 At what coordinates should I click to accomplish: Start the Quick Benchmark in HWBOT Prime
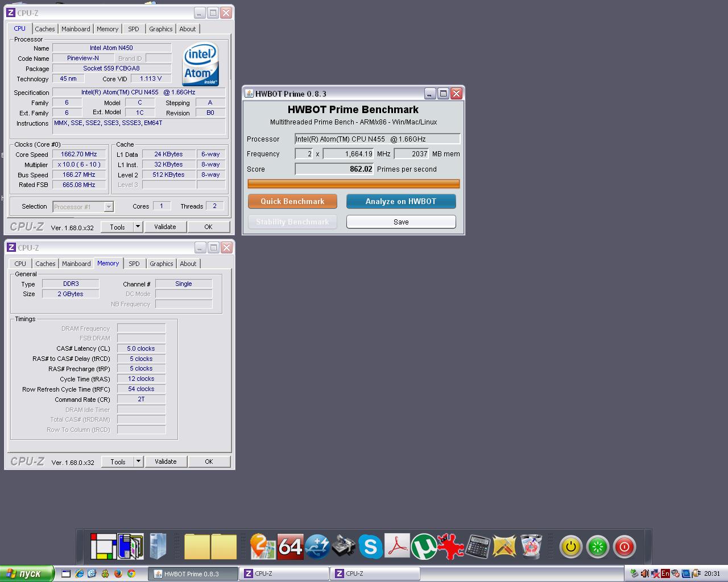[x=292, y=201]
